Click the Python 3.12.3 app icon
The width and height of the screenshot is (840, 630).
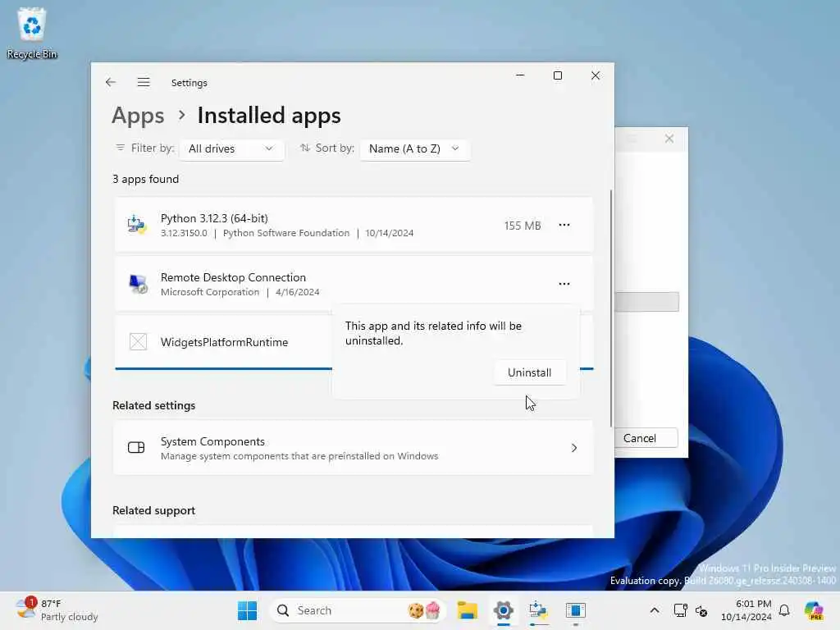click(x=137, y=225)
